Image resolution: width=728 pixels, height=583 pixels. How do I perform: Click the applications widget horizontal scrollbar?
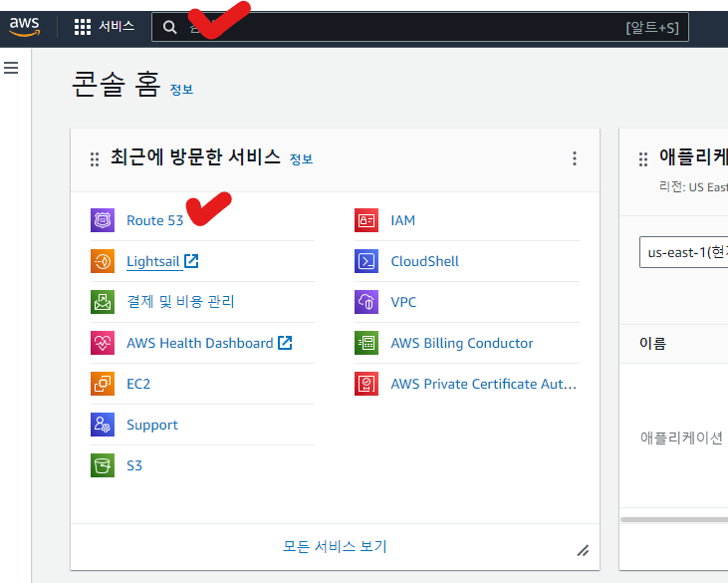pyautogui.click(x=674, y=519)
